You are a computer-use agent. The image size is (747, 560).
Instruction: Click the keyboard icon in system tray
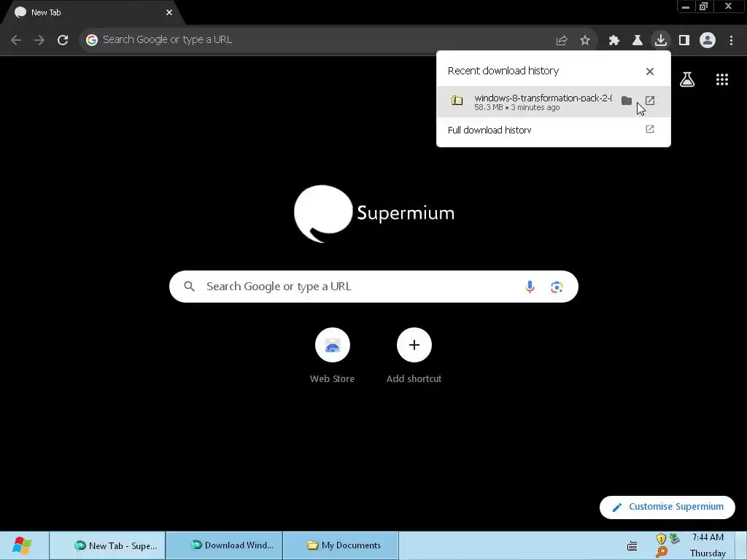coord(632,545)
